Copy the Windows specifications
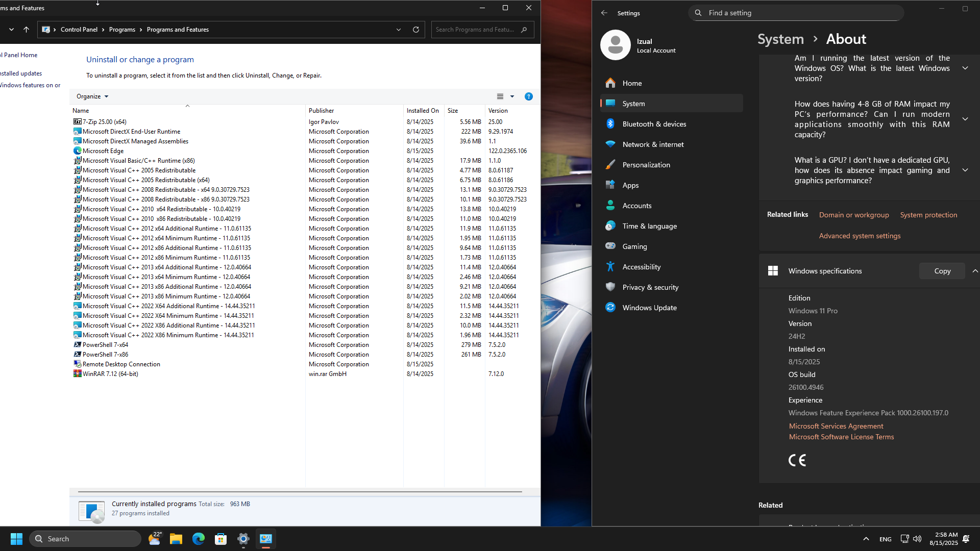 coord(942,271)
